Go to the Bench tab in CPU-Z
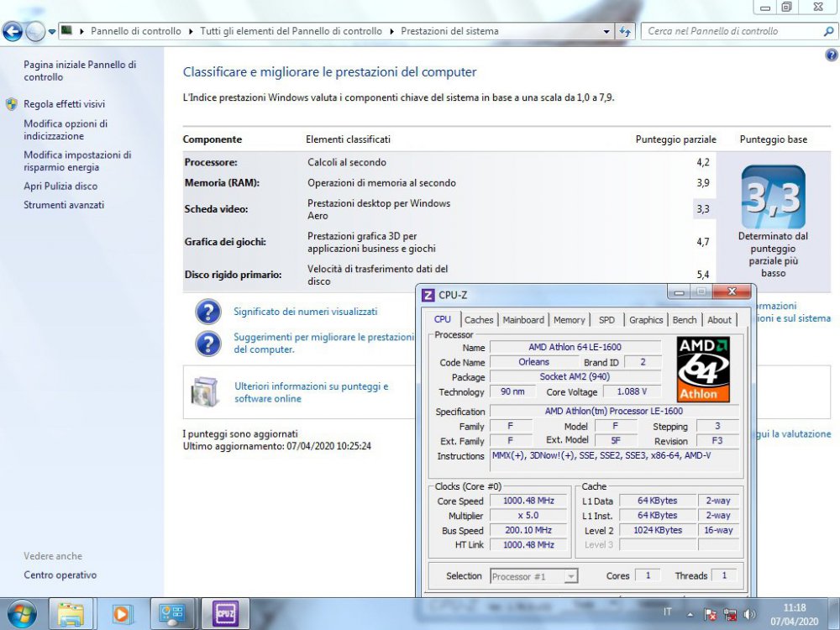This screenshot has width=840, height=630. click(685, 319)
